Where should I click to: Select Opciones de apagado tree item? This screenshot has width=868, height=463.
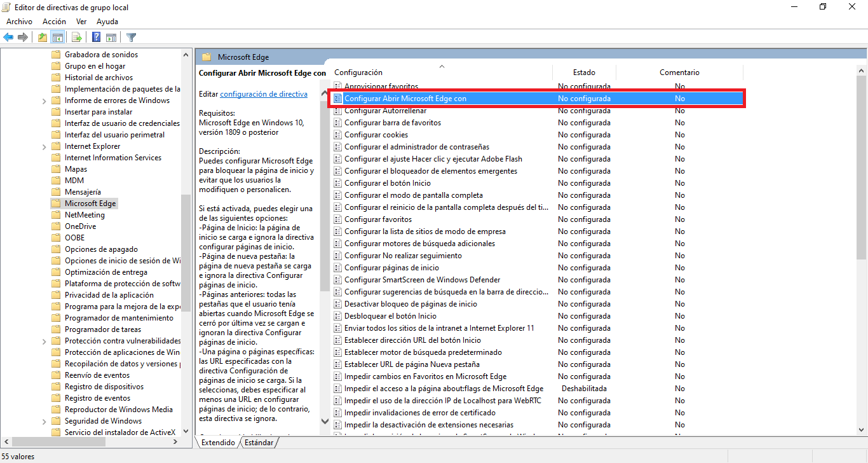[x=101, y=249]
